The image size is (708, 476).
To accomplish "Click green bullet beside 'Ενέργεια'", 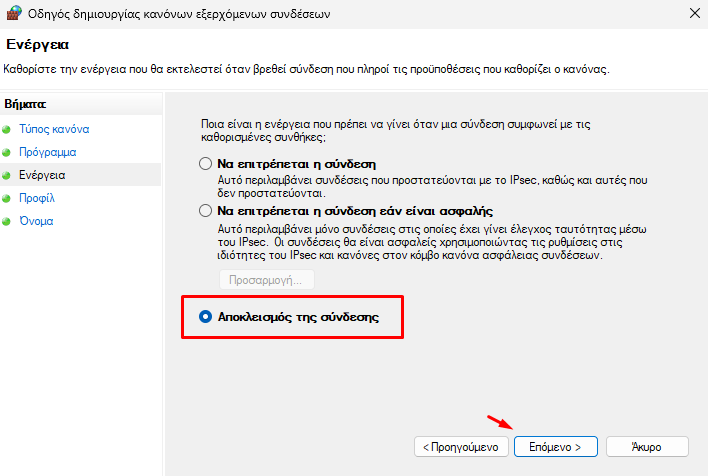I will [x=6, y=176].
